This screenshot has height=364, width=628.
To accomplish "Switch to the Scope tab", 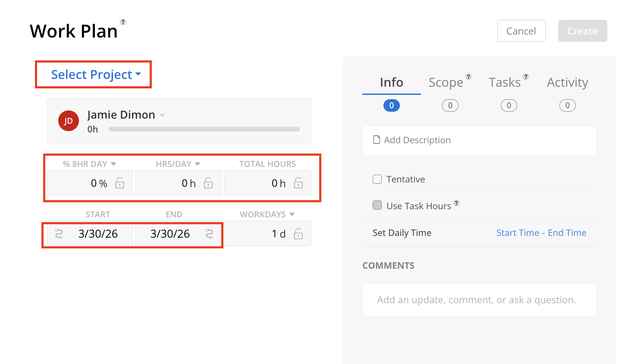I will (x=446, y=82).
